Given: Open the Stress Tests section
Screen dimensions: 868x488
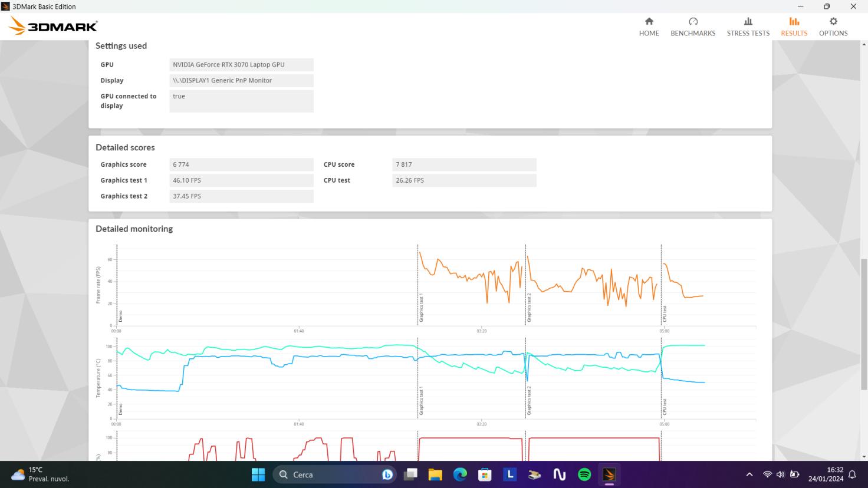Looking at the screenshot, I should pos(748,27).
